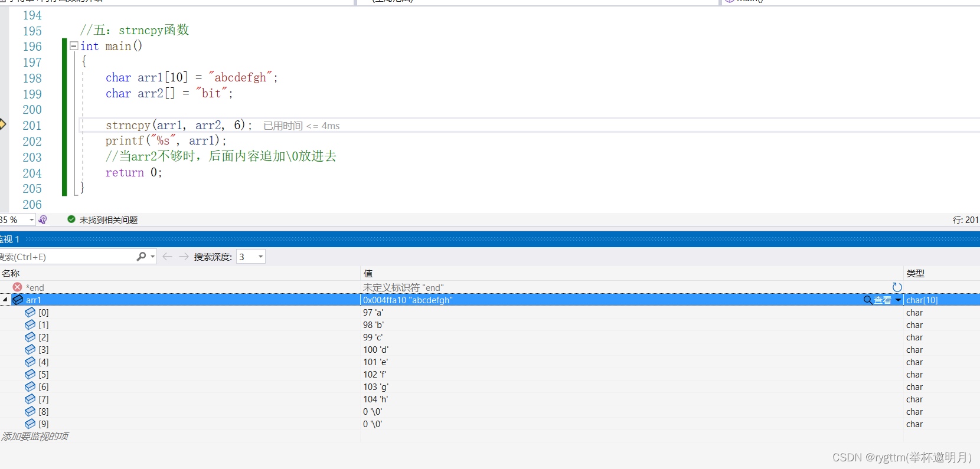This screenshot has height=469, width=980.
Task: Click the green checkmark no-issues icon
Action: (x=71, y=219)
